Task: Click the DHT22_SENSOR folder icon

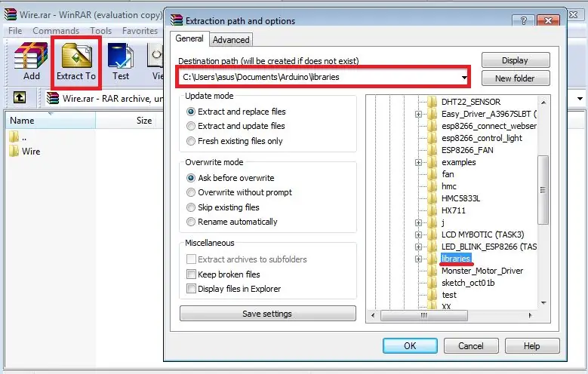Action: coord(432,102)
